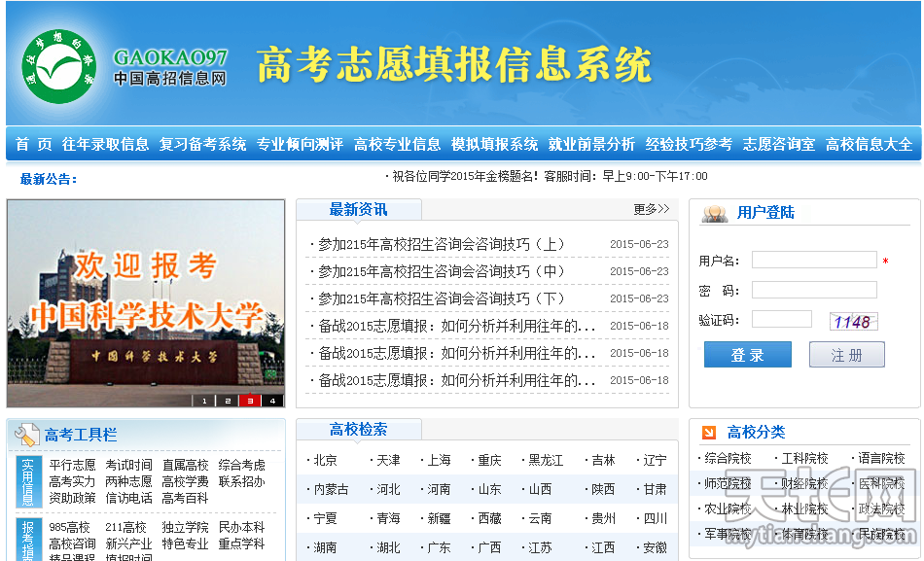Switch slideshow to slide 2
924x561 pixels.
(228, 401)
